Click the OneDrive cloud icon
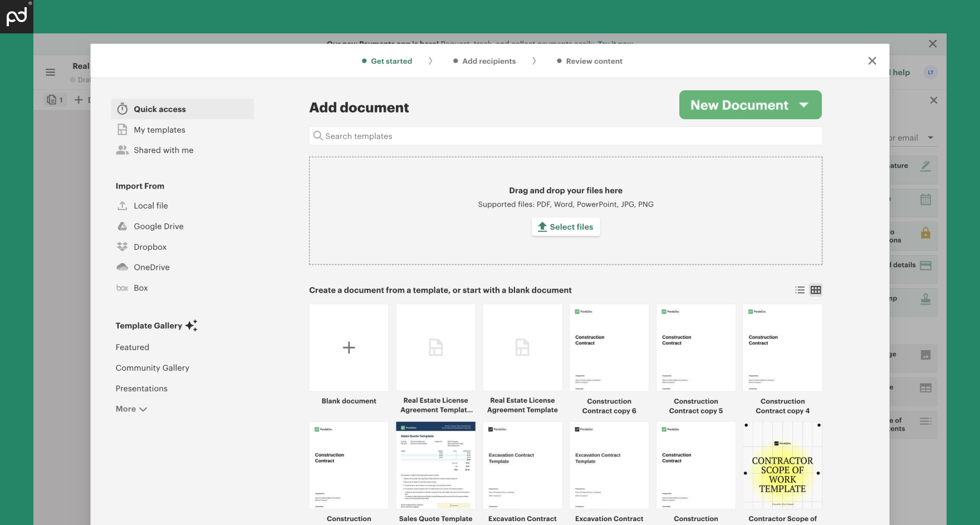The height and width of the screenshot is (525, 980). click(122, 267)
